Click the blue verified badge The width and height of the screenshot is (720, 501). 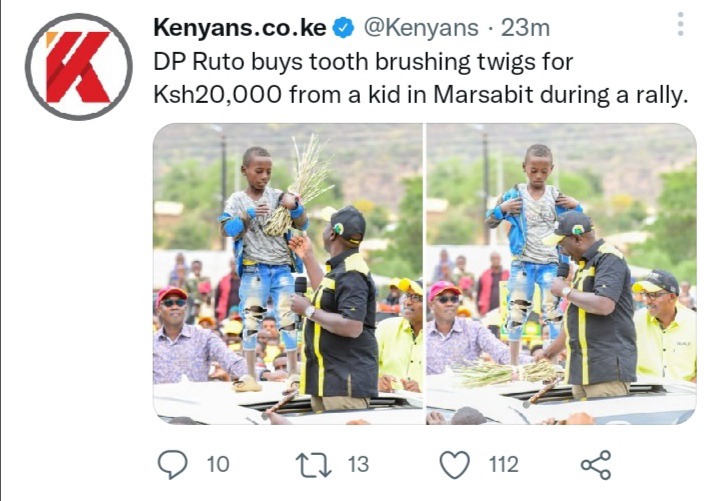[343, 28]
